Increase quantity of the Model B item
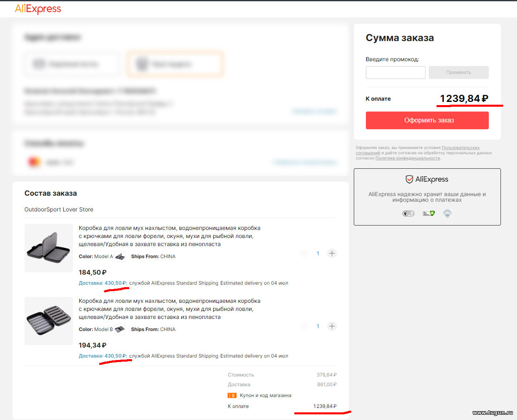 (332, 326)
